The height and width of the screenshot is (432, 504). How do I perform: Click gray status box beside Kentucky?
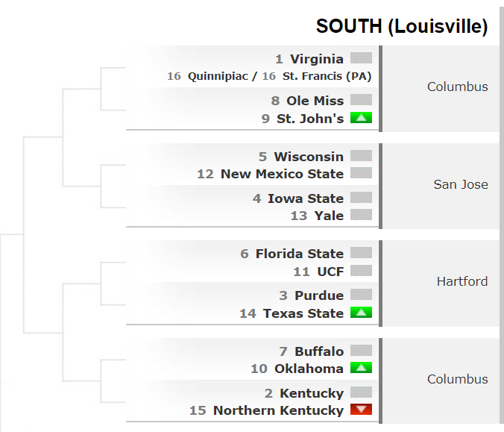pyautogui.click(x=361, y=392)
